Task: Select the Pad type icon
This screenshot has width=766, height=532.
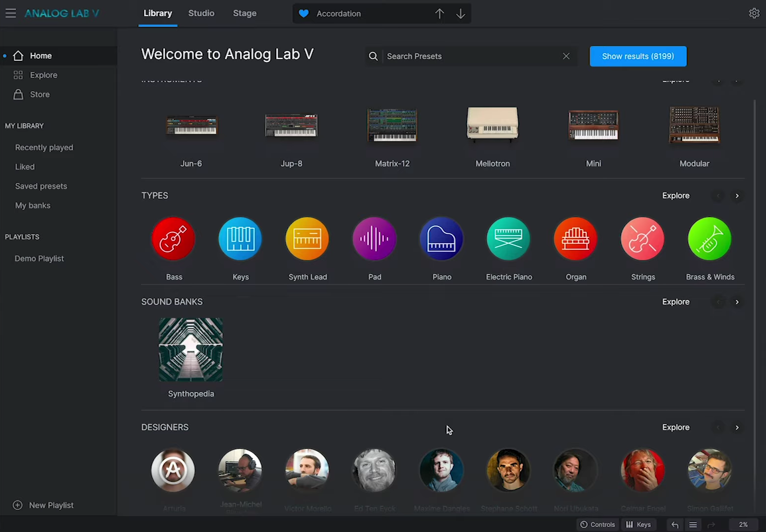Action: point(374,239)
